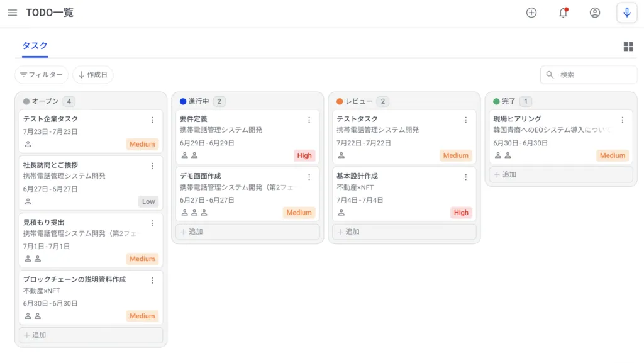Click the 7月1日-7月1日 date range
The image size is (644, 363).
(x=47, y=247)
